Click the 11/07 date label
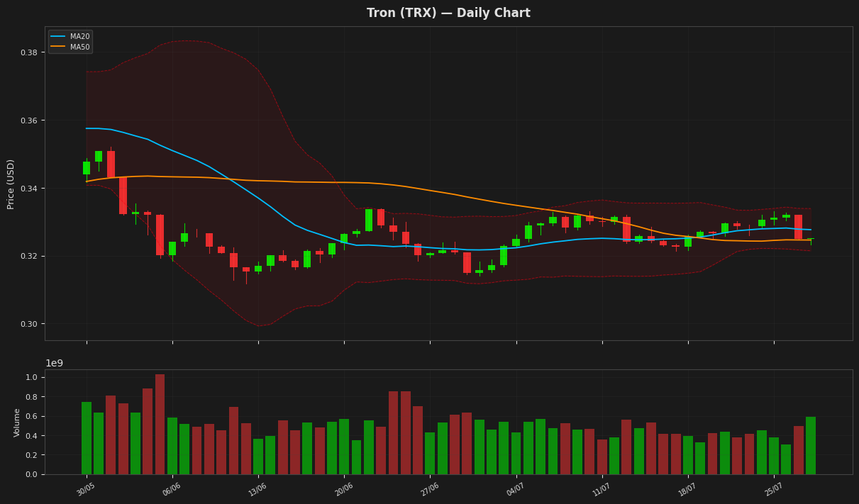The image size is (859, 504). 602,489
